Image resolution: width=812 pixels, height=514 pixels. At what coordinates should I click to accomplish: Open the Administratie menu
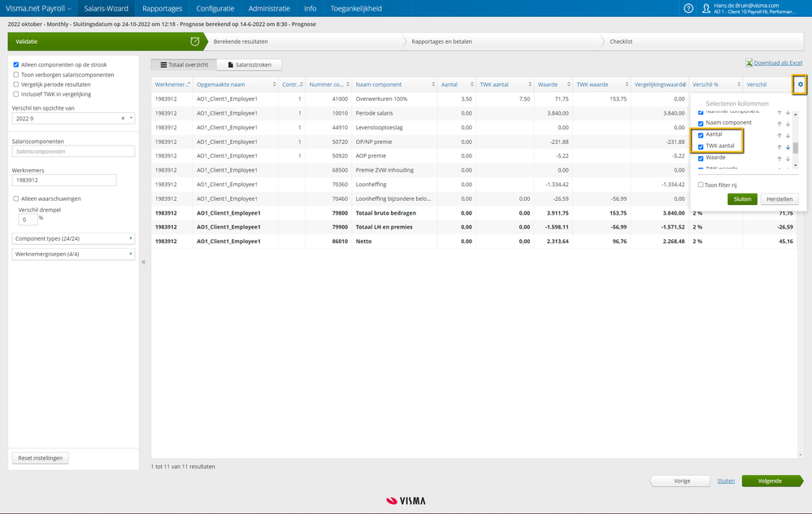click(269, 8)
